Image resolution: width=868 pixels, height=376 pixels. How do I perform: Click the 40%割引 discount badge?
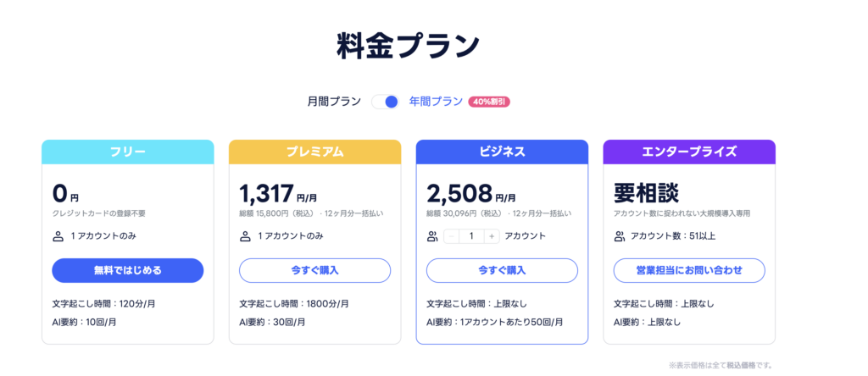pos(489,102)
